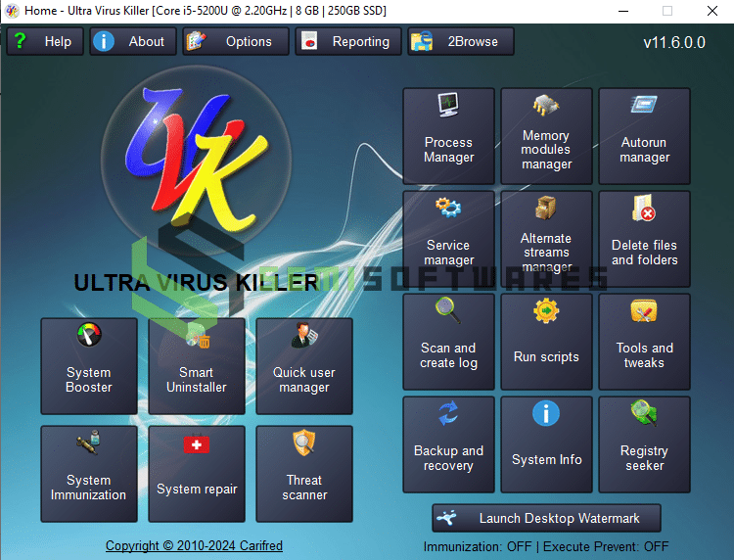
Task: Launch 2Browse from its label
Action: [x=473, y=42]
